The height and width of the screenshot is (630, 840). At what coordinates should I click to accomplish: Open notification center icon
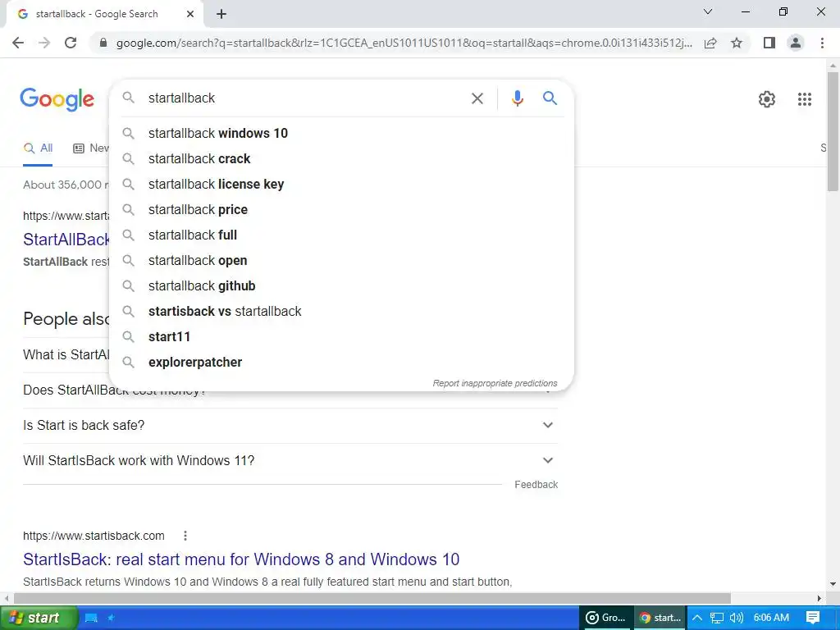[813, 618]
